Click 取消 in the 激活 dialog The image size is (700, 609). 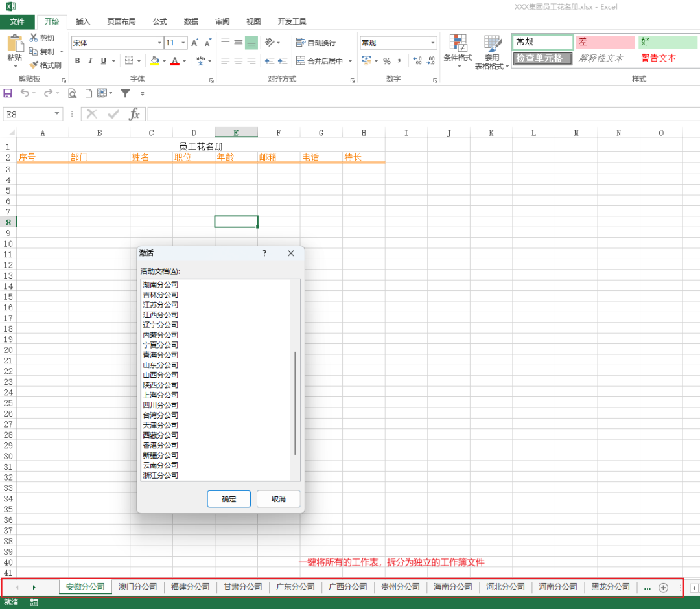[x=278, y=499]
